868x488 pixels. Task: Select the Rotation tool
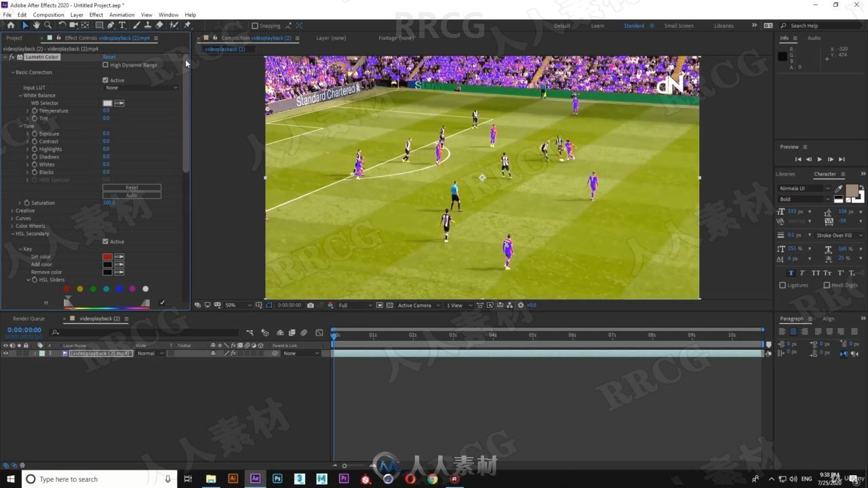click(62, 25)
